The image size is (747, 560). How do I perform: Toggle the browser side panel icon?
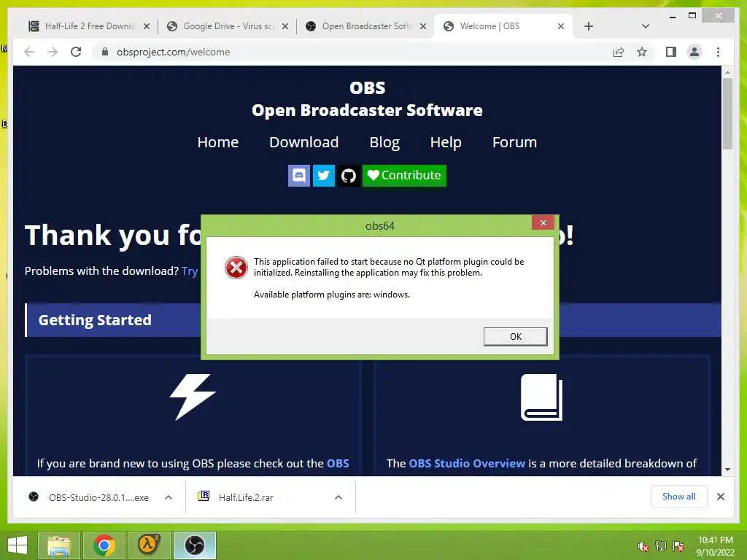[671, 52]
